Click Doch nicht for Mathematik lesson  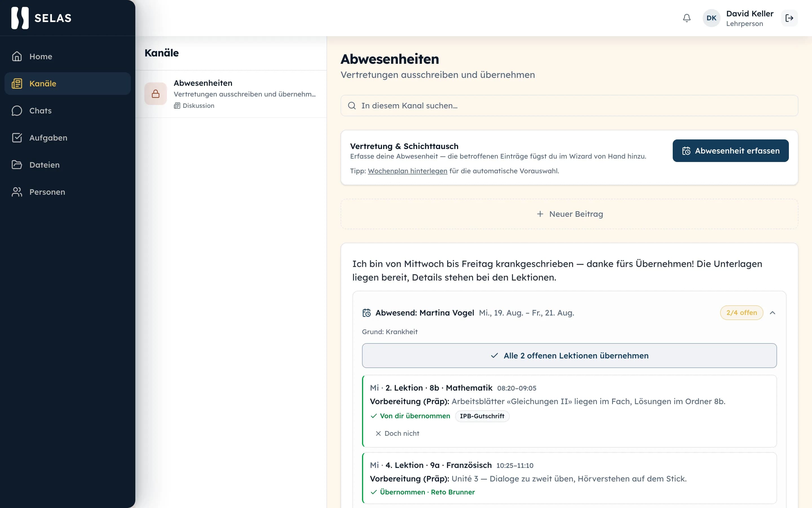397,433
